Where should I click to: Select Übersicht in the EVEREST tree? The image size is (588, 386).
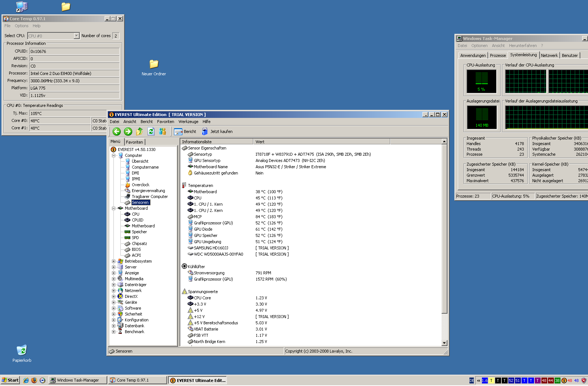click(140, 161)
